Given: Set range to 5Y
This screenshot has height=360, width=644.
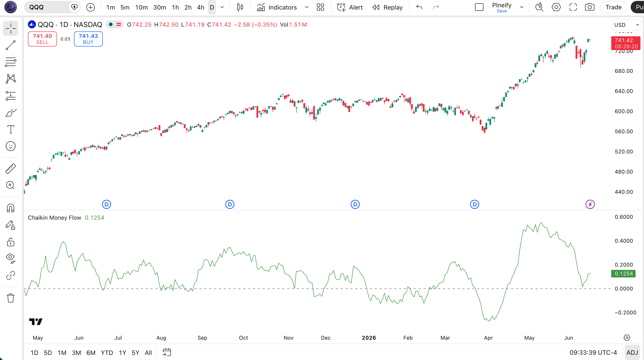Looking at the screenshot, I should [135, 353].
